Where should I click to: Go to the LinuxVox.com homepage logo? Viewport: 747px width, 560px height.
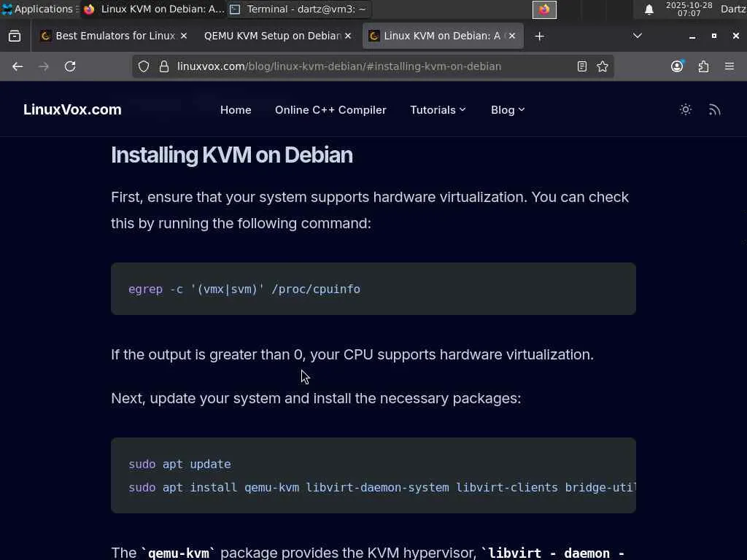(x=72, y=109)
